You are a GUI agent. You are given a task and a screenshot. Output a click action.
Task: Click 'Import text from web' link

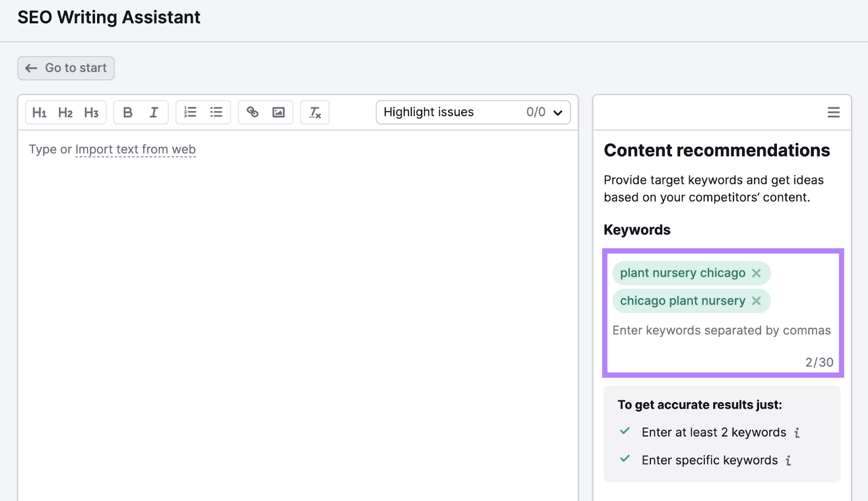[x=135, y=149]
